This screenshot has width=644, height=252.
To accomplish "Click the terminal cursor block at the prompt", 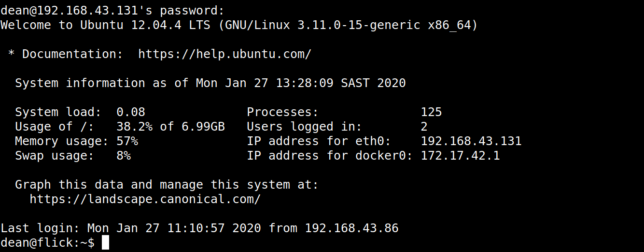I will pos(106,243).
